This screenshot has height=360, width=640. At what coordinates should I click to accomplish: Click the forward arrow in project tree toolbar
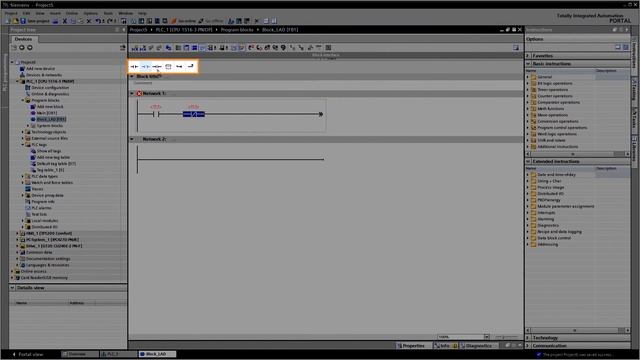(30, 48)
